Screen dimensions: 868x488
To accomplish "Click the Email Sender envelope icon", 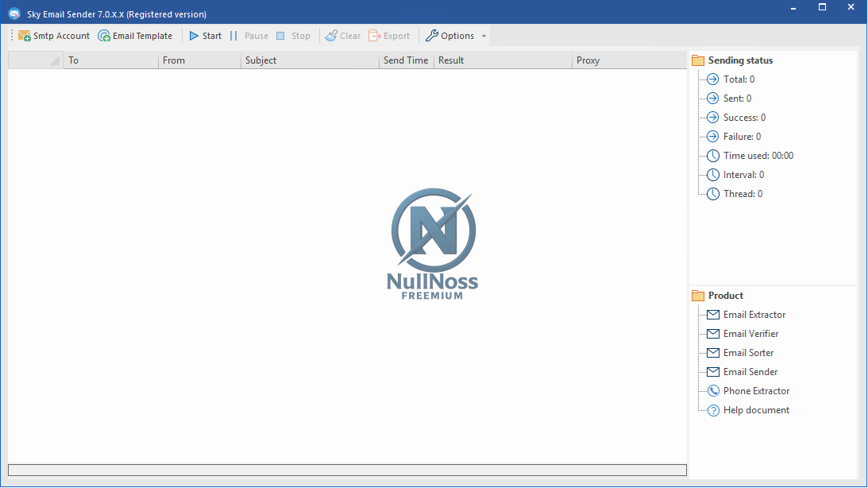I will [x=713, y=372].
